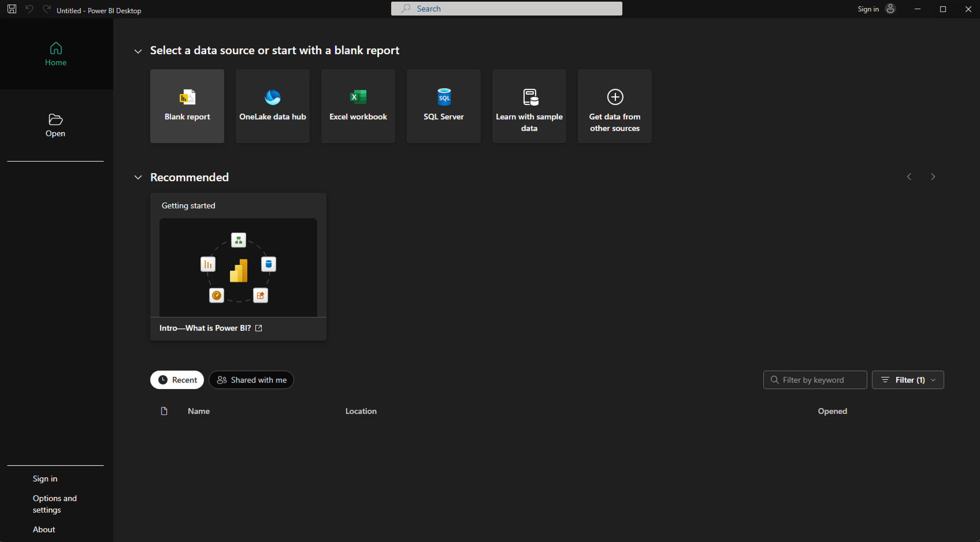Close the Power BI Desktop window
This screenshot has height=542, width=980.
click(968, 9)
